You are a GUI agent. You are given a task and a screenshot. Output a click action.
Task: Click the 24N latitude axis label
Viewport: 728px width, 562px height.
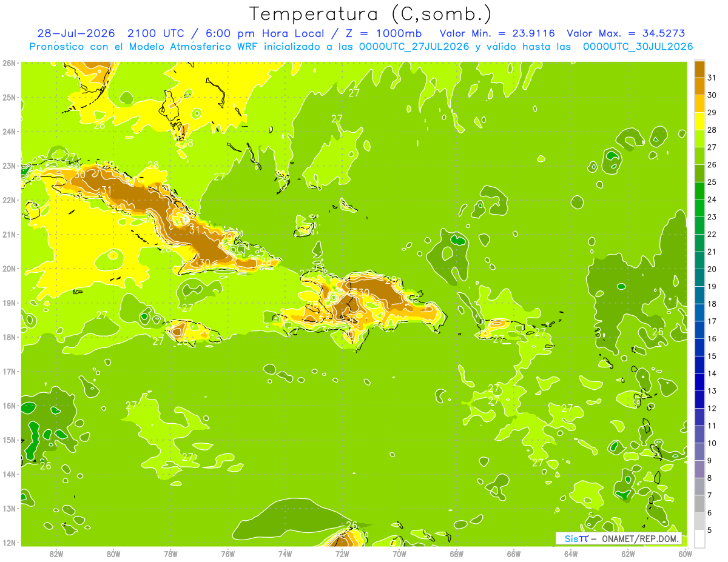tap(9, 132)
